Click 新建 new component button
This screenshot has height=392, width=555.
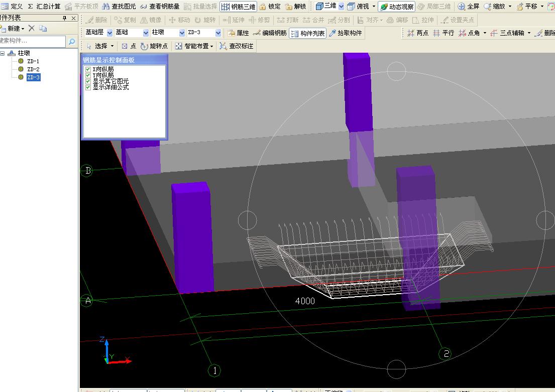[13, 28]
